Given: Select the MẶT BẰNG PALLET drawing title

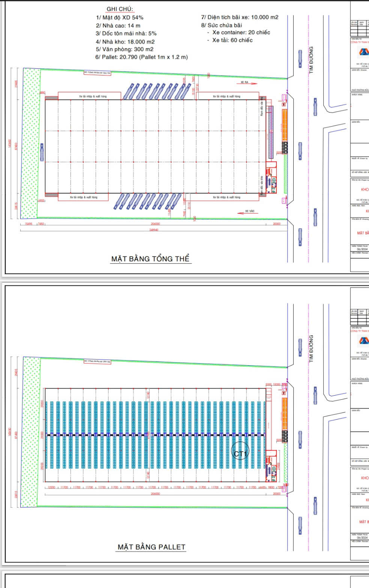Looking at the screenshot, I should [151, 547].
